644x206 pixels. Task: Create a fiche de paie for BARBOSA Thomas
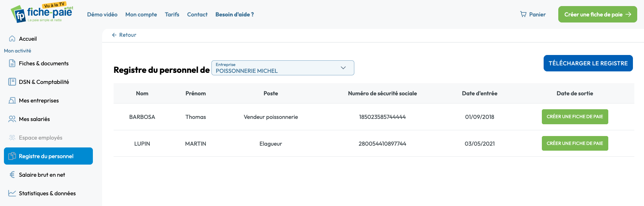coord(575,117)
